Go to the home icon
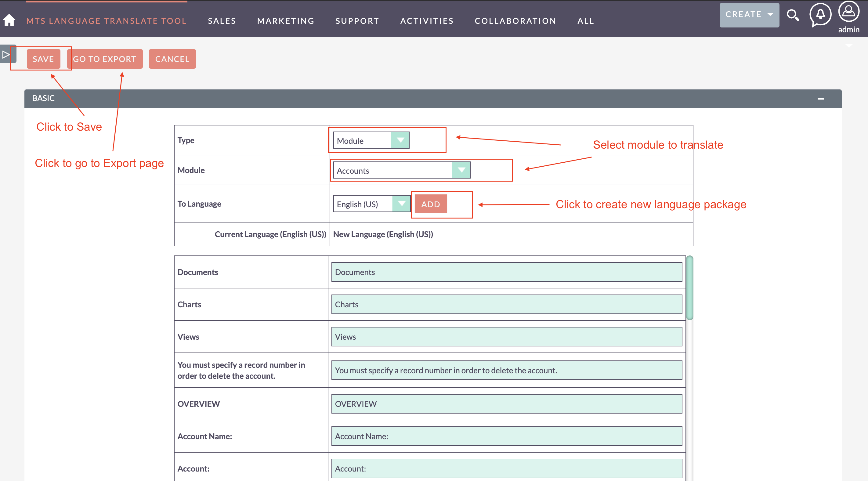 click(x=9, y=20)
